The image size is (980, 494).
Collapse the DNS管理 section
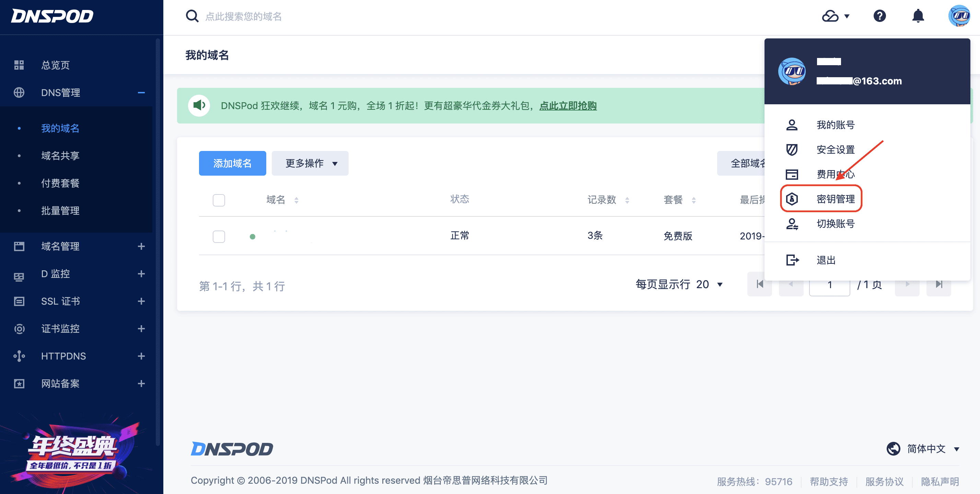[x=141, y=92]
